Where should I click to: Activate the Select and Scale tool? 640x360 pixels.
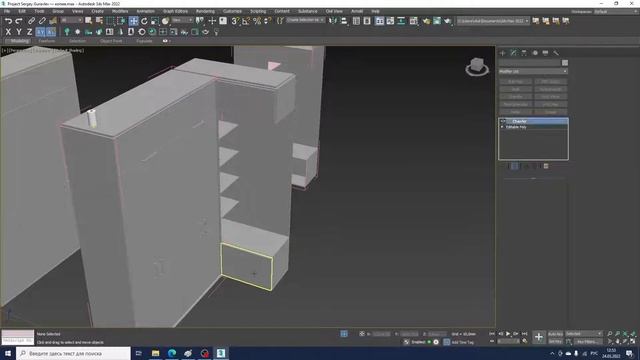point(155,21)
